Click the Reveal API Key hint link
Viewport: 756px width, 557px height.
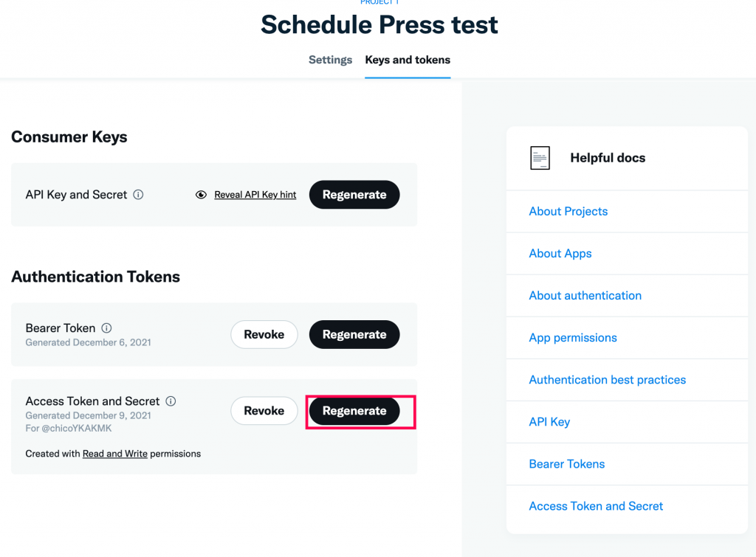pos(255,195)
